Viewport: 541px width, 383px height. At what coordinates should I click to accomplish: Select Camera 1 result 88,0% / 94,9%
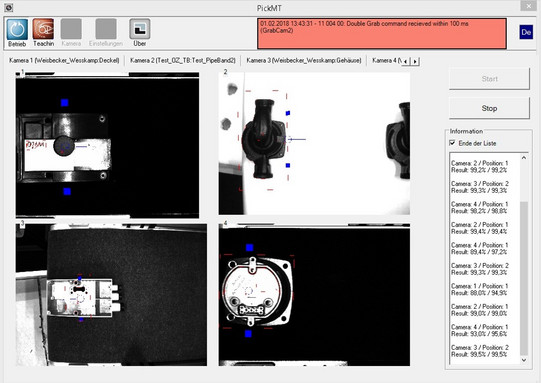point(480,289)
